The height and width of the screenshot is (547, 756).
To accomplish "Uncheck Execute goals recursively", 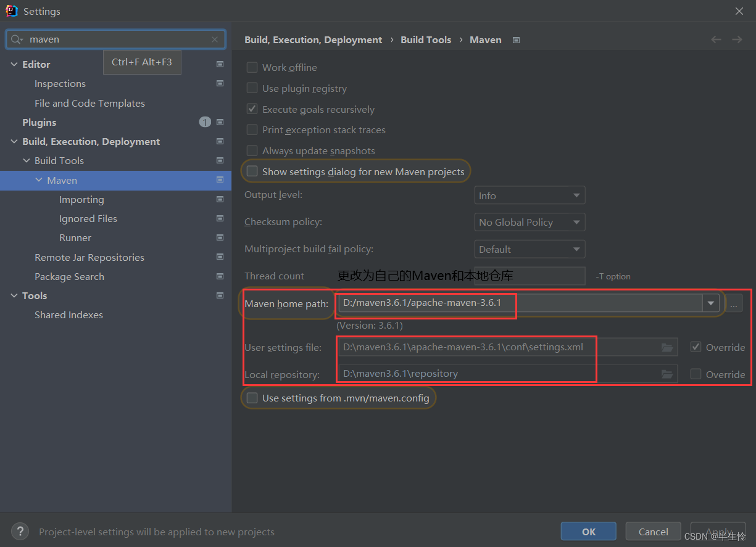I will (252, 109).
